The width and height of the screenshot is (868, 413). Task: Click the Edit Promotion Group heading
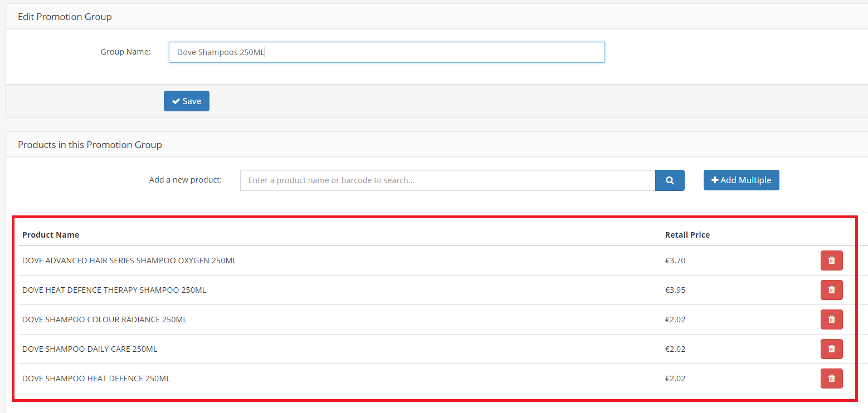65,17
